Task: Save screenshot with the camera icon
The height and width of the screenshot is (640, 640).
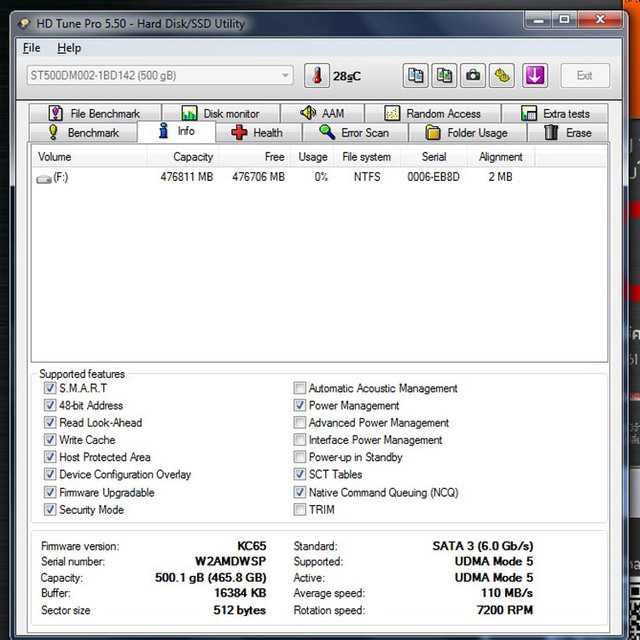Action: (x=473, y=76)
